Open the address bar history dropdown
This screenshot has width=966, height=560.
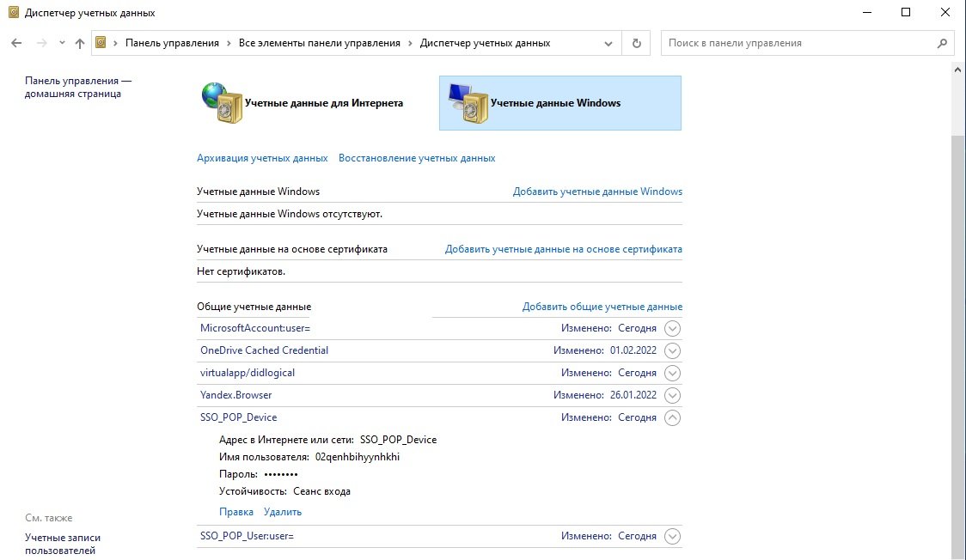[x=609, y=43]
